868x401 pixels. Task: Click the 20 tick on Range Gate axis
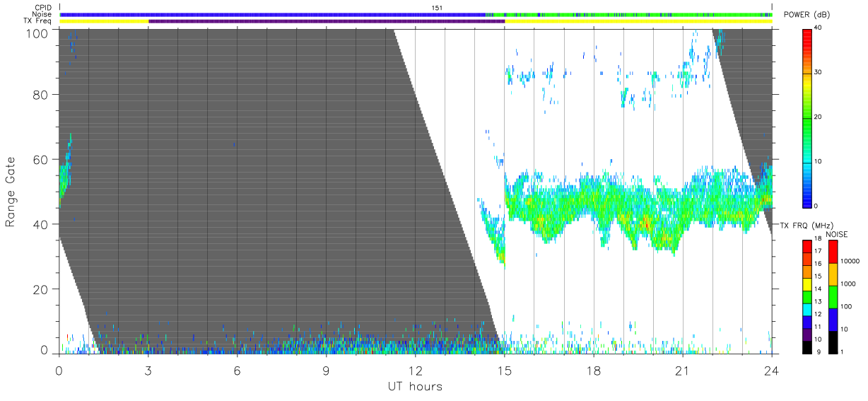click(42, 289)
